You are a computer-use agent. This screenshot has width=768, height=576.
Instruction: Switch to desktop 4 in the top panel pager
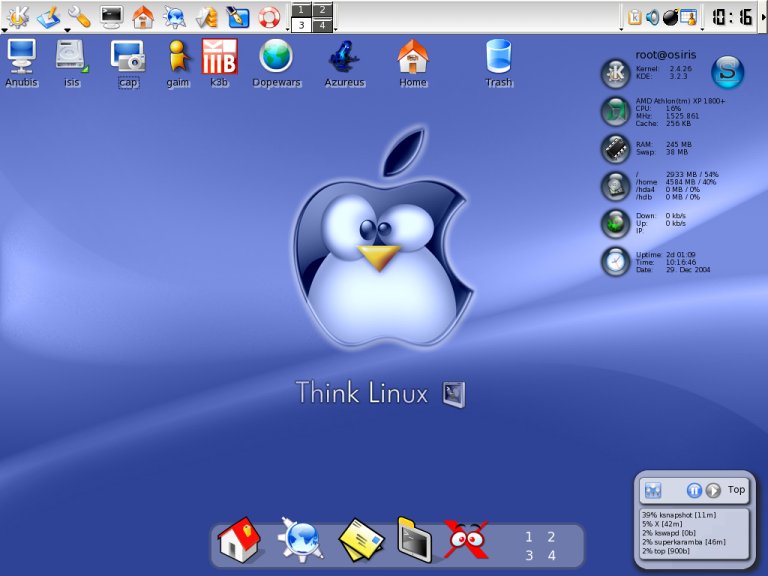[322, 25]
